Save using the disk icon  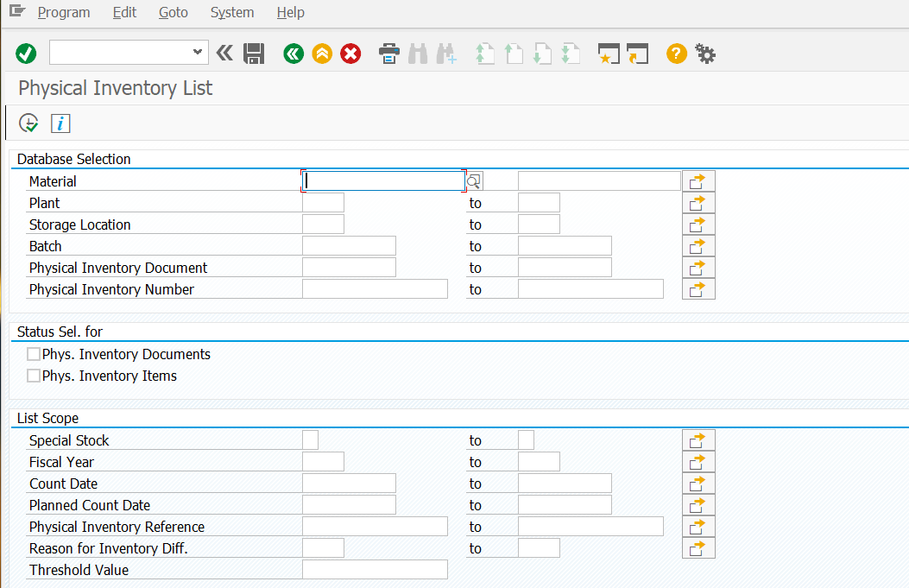coord(253,54)
